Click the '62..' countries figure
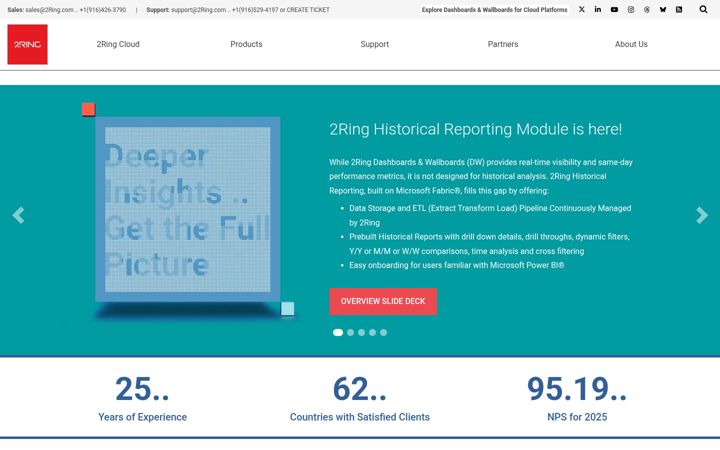Viewport: 720px width, 450px height. [x=360, y=389]
